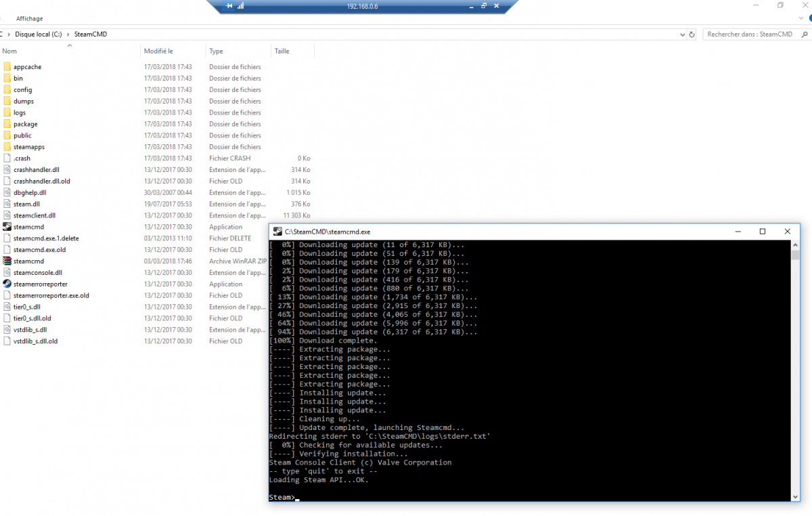Click the console scrollbar up arrow
812x516 pixels.
pos(795,244)
